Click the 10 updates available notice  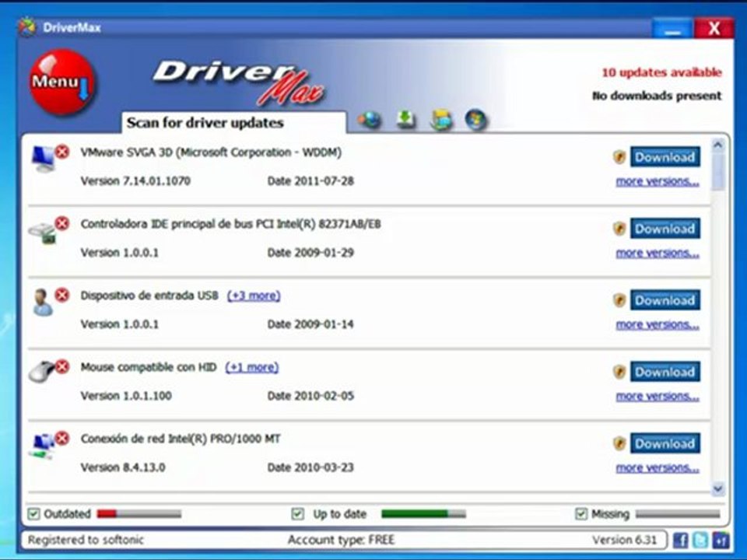click(661, 72)
